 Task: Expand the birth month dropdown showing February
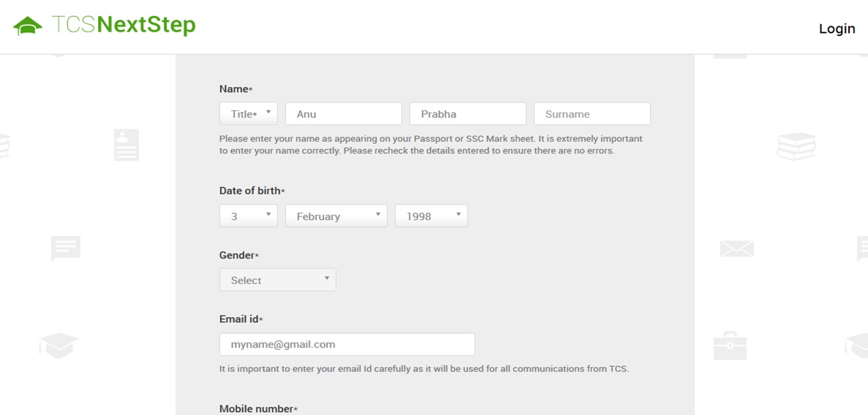point(336,216)
